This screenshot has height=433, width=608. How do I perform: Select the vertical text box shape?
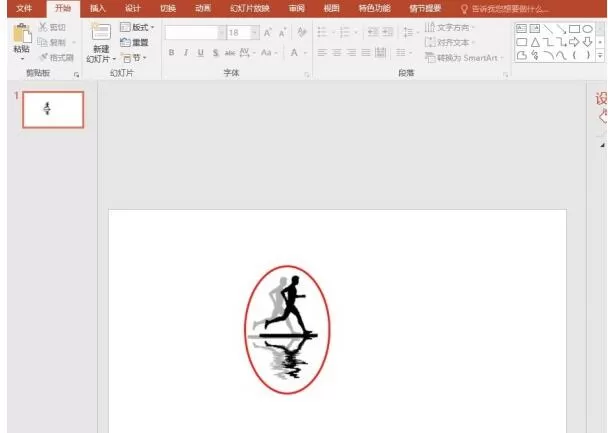click(x=535, y=29)
